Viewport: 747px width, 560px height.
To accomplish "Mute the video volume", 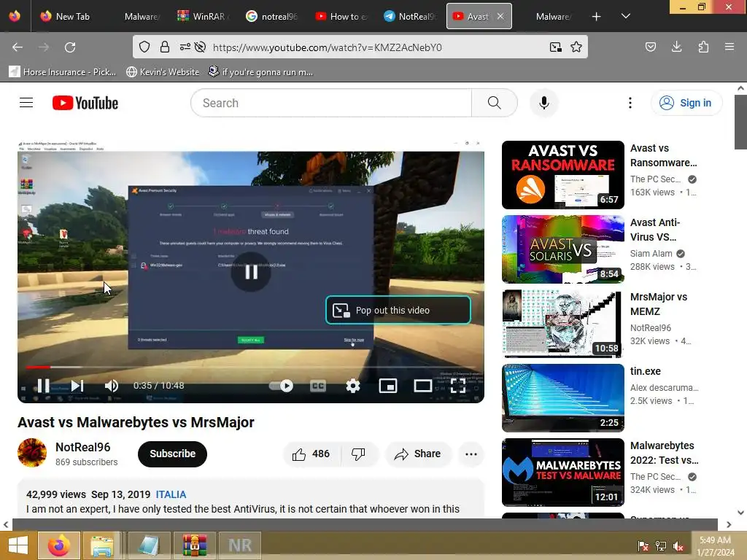I will (x=111, y=386).
